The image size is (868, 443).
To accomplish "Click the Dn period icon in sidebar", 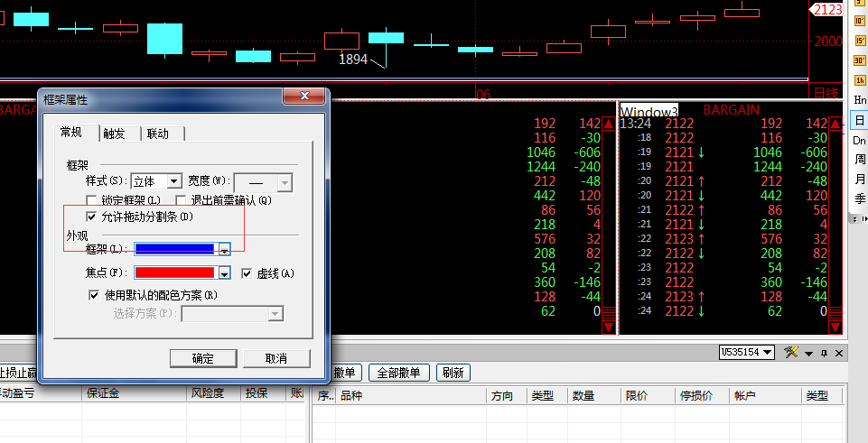I will (859, 141).
